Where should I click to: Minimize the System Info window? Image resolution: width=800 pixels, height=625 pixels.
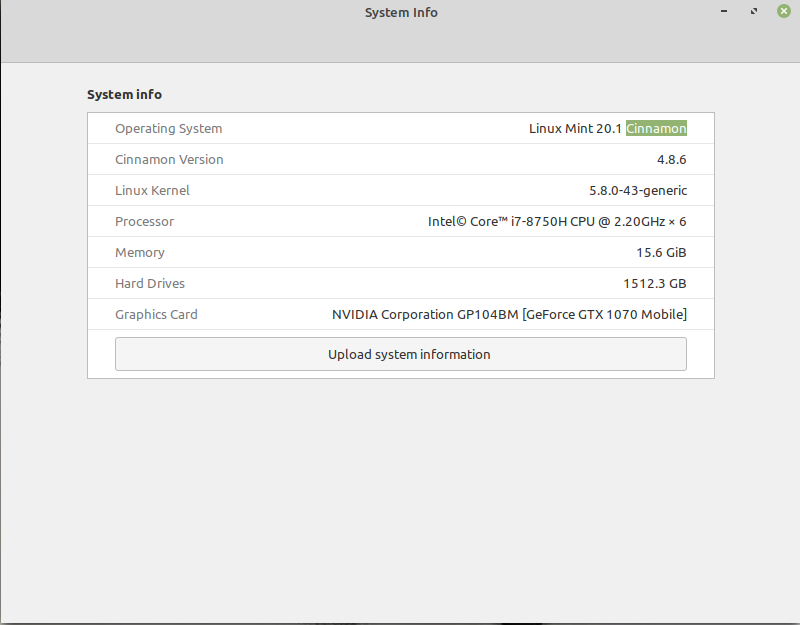(724, 11)
